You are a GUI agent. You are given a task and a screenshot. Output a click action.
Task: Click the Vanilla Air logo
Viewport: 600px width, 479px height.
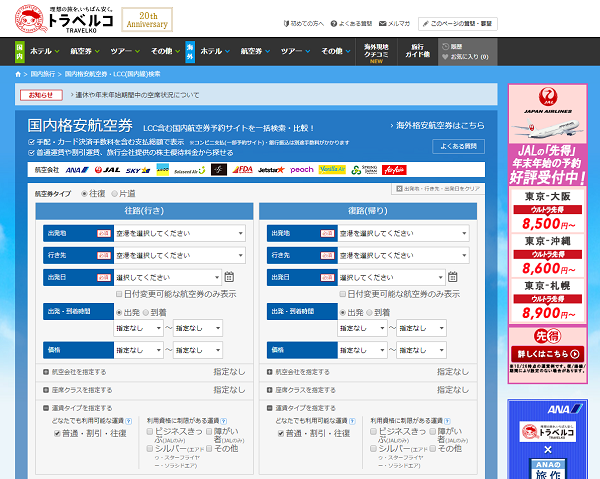coord(332,169)
